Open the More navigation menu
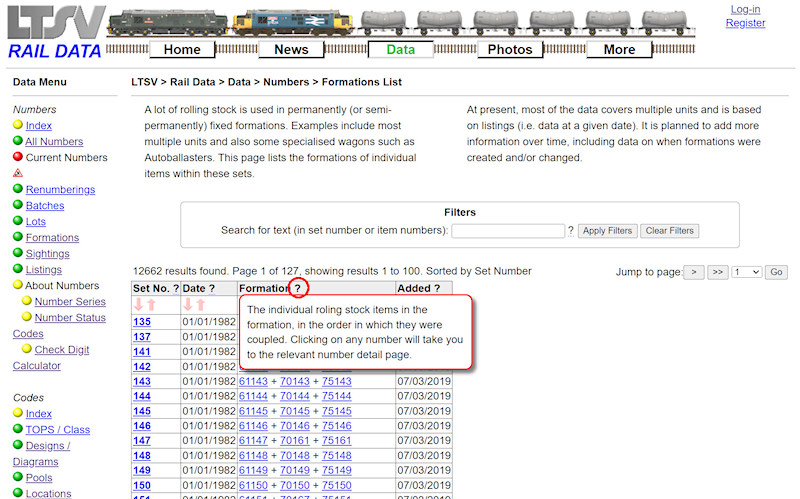Image resolution: width=800 pixels, height=499 pixels. click(619, 49)
